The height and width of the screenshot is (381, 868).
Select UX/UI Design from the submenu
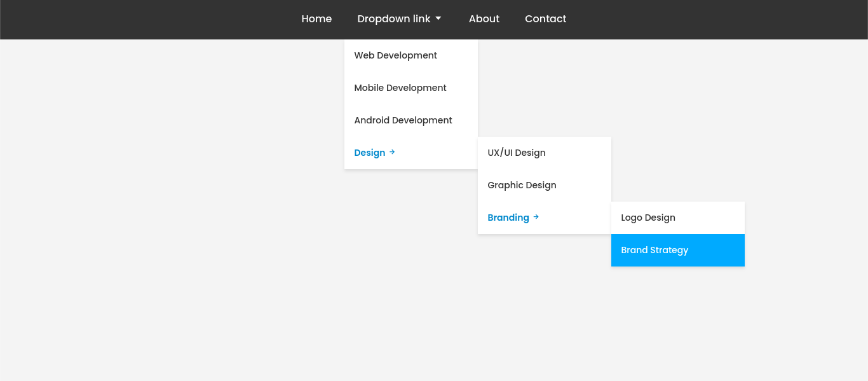[516, 153]
